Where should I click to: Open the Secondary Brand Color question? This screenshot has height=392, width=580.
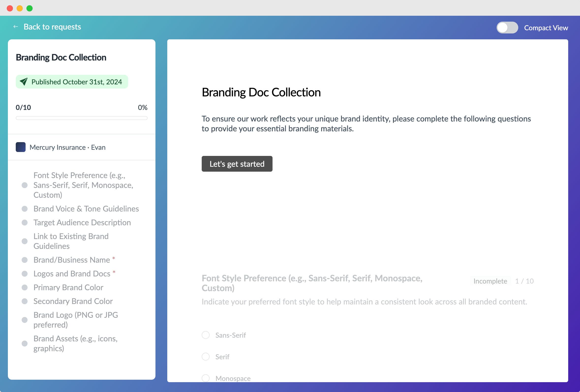(73, 301)
